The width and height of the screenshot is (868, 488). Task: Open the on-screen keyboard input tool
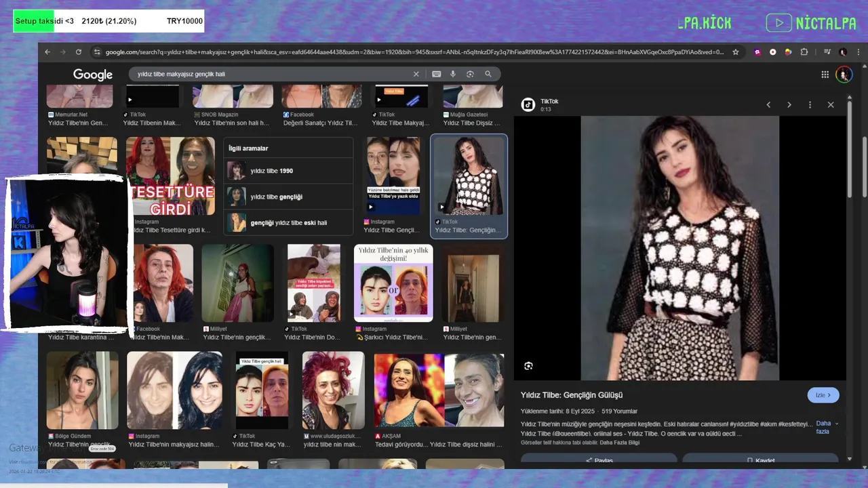click(x=436, y=74)
